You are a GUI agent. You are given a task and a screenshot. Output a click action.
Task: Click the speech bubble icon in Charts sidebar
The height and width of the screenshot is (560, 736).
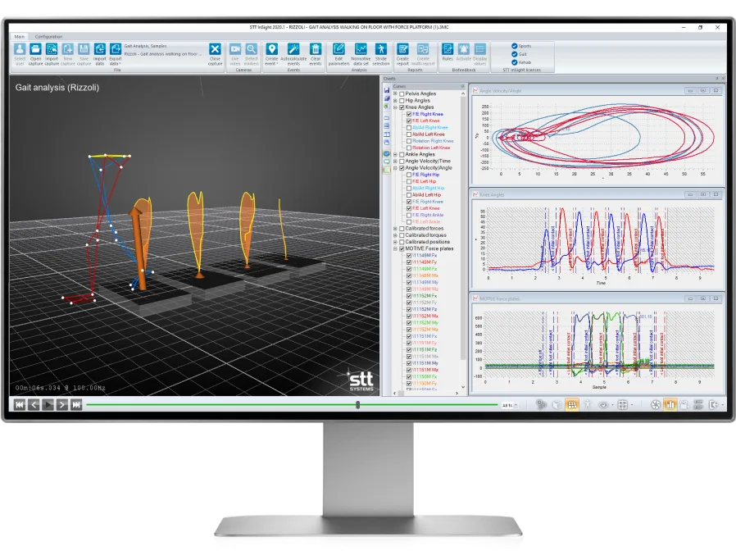(x=387, y=162)
